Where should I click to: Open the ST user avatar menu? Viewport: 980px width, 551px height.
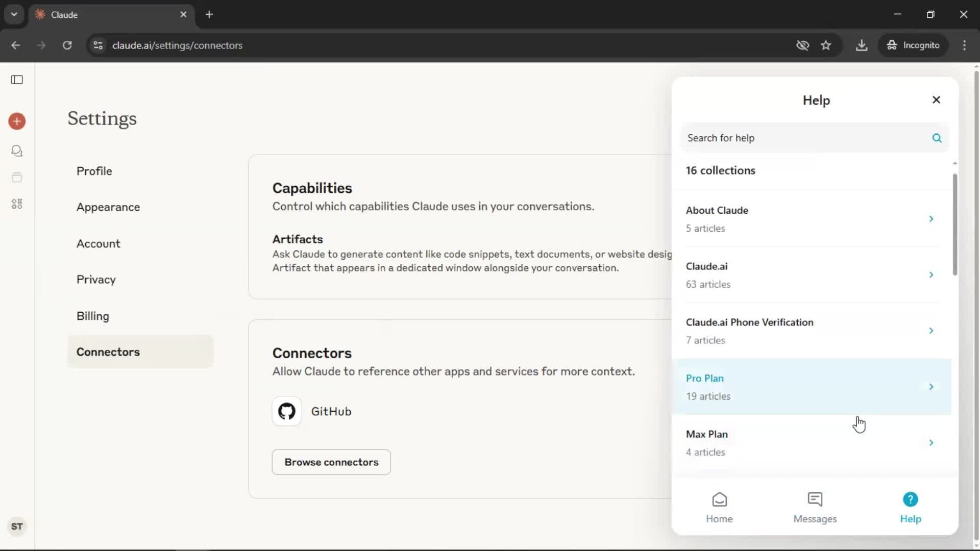17,527
